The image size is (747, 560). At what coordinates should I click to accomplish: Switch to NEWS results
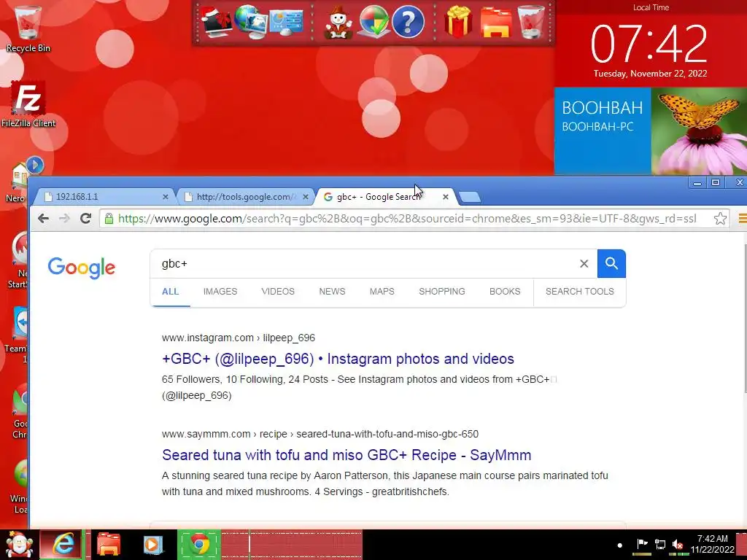point(332,292)
